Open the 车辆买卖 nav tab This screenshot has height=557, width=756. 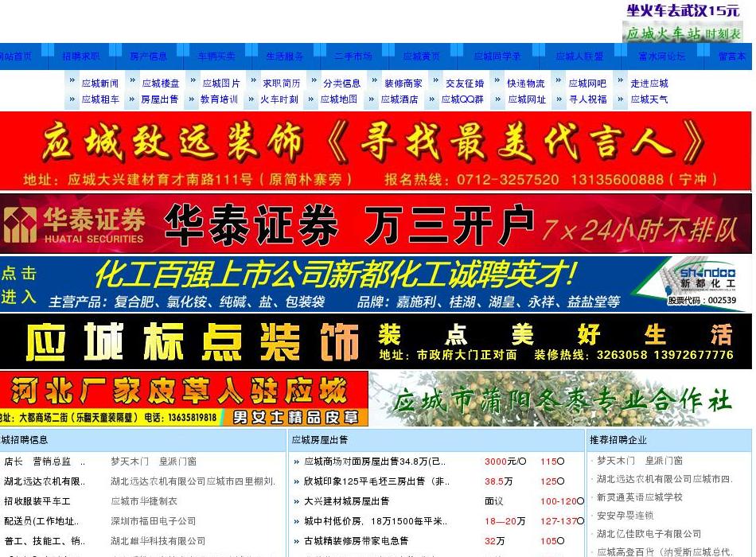pos(216,56)
